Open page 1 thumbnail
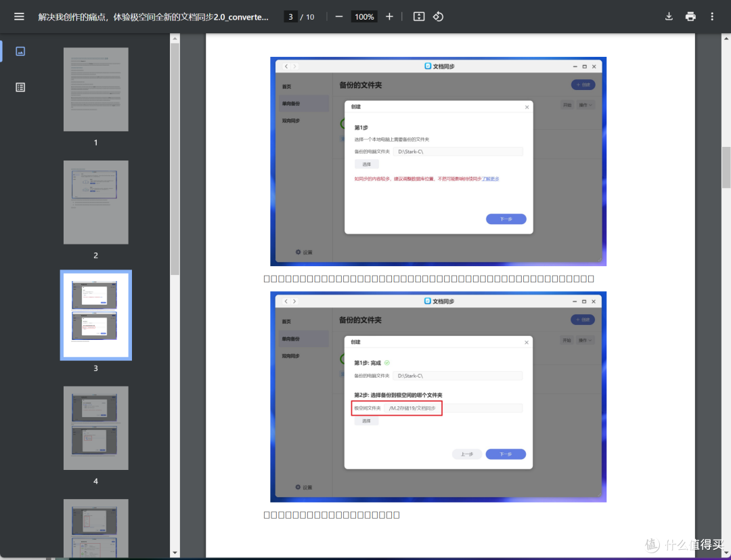Image resolution: width=731 pixels, height=560 pixels. click(x=96, y=89)
